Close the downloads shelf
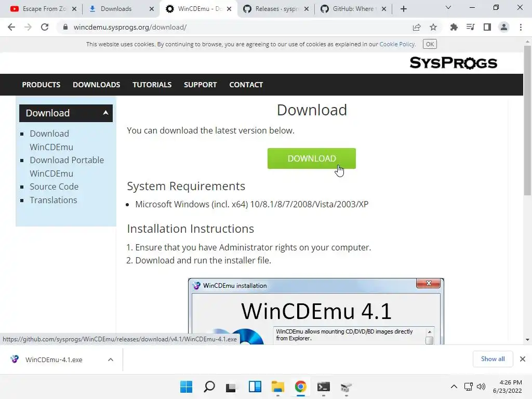Viewport: 532px width, 399px height. coord(523,359)
